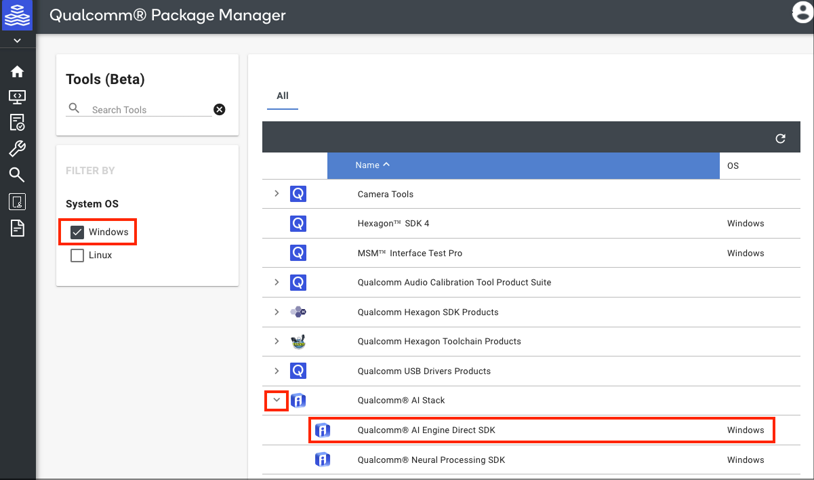Expand Qualcomm Hexagon SDK Products
Image resolution: width=814 pixels, height=480 pixels.
277,312
